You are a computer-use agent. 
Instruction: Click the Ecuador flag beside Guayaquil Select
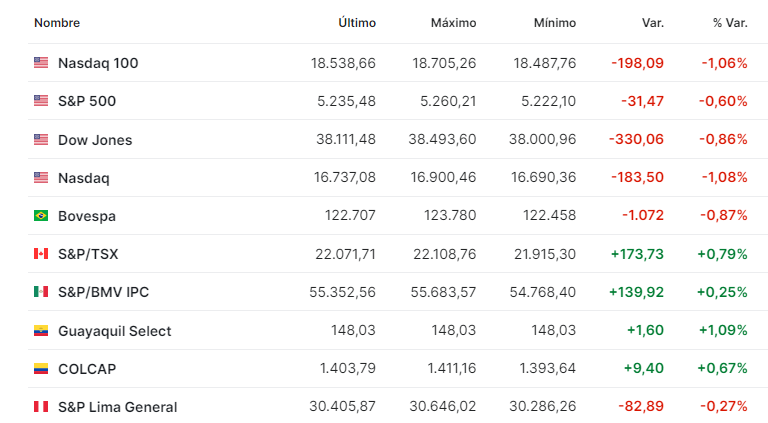pyautogui.click(x=41, y=331)
